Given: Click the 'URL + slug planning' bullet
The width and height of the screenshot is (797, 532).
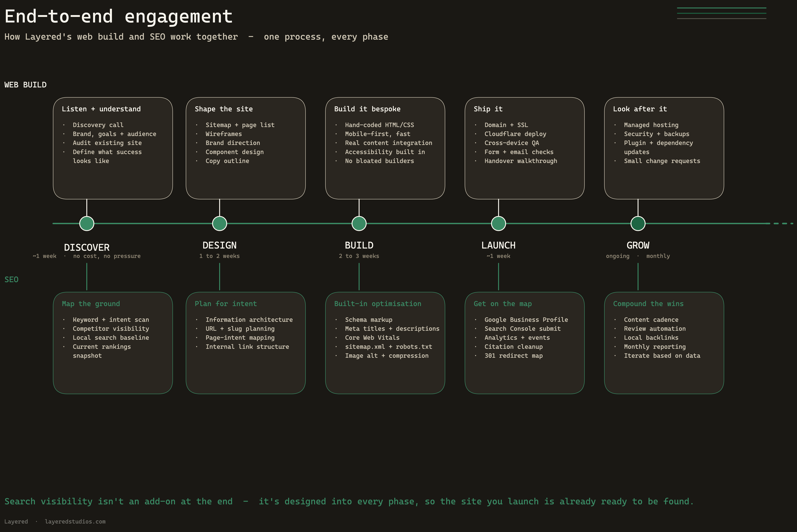Looking at the screenshot, I should tap(240, 329).
